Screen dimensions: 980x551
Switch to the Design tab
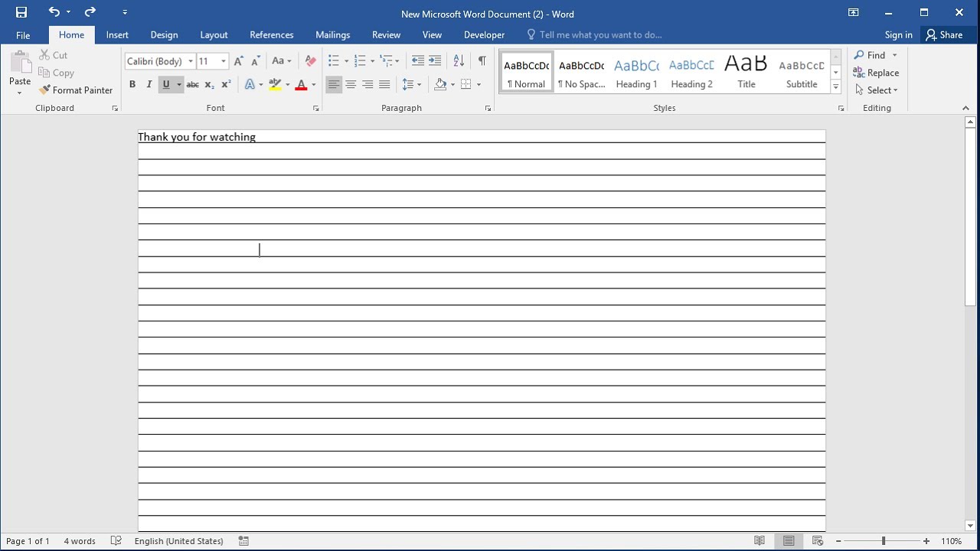164,34
